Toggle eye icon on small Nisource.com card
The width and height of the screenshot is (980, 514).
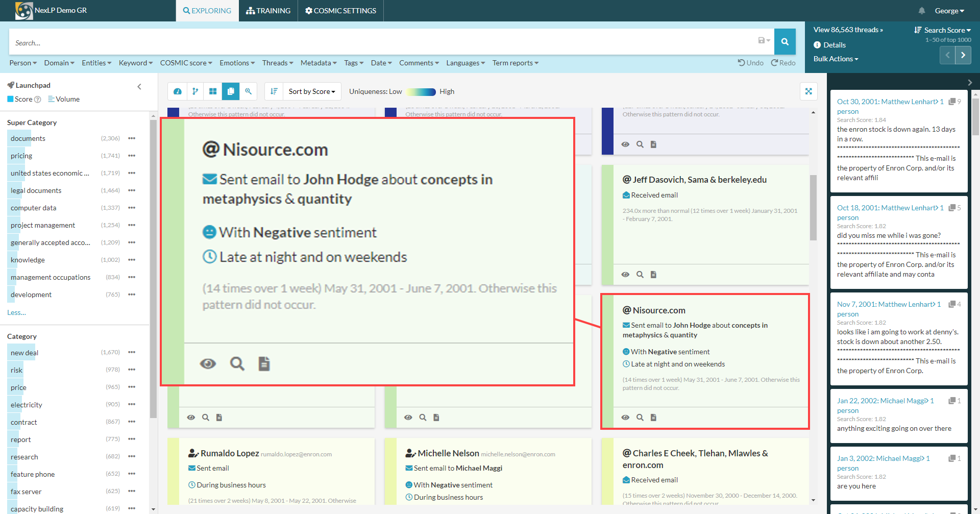(x=625, y=418)
